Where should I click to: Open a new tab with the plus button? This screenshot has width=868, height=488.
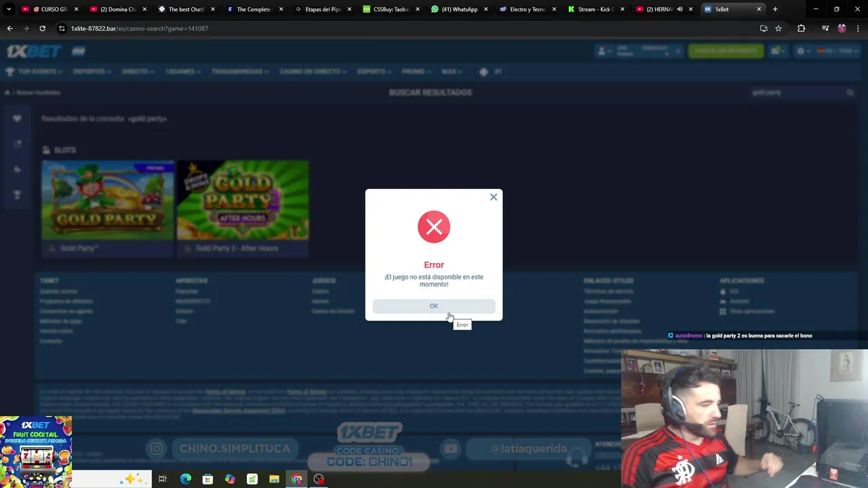tap(775, 9)
